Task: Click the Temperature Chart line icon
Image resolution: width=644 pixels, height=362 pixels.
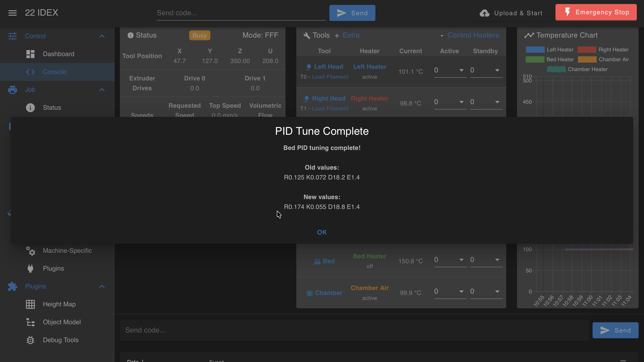Action: (529, 35)
